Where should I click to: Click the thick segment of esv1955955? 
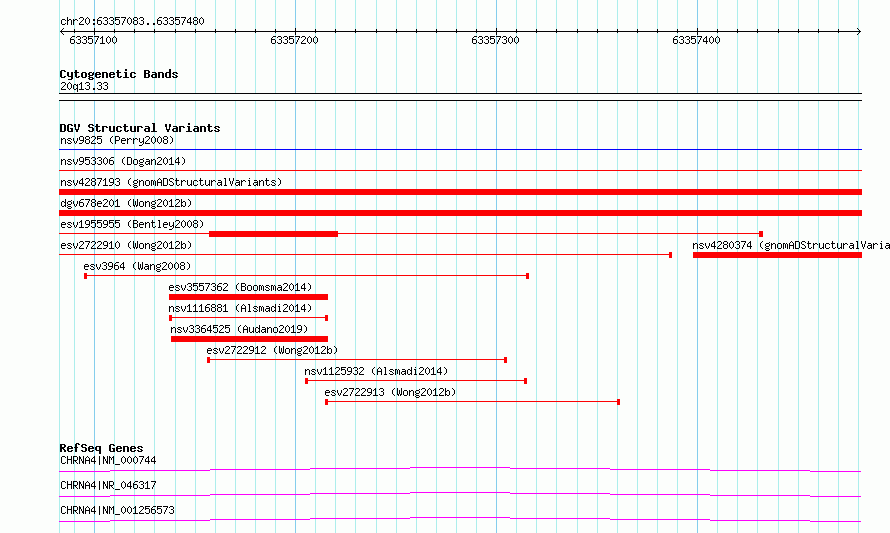click(x=274, y=234)
